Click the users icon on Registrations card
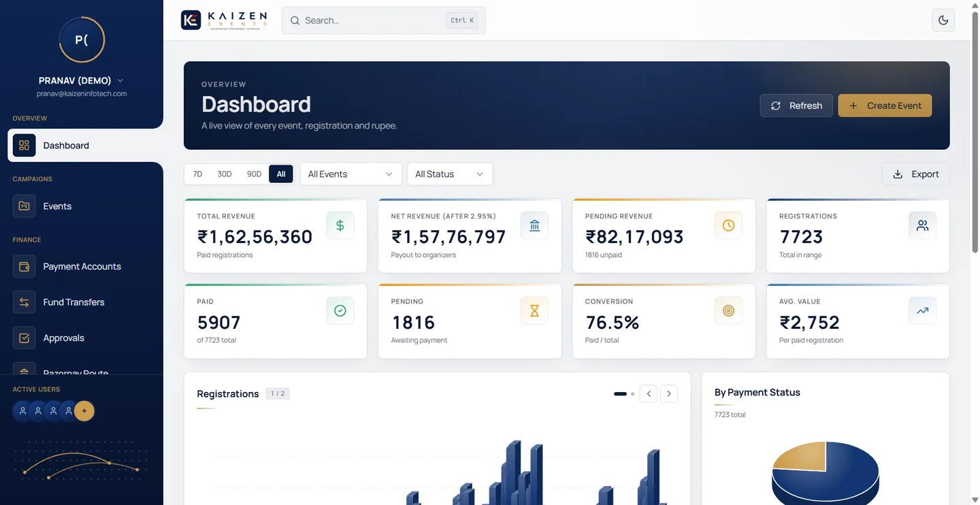This screenshot has height=505, width=980. tap(922, 225)
